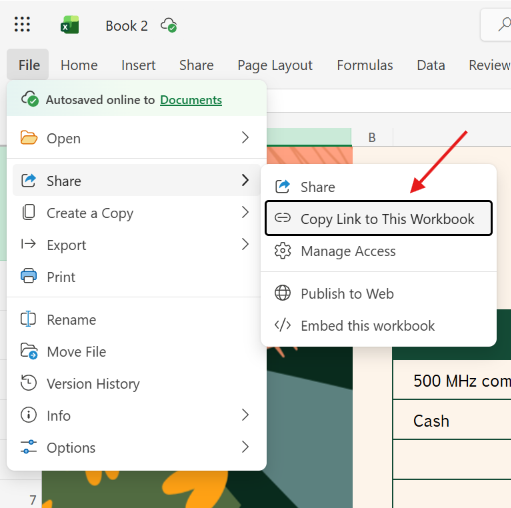The image size is (511, 508).
Task: Switch to the Formulas tab
Action: (365, 65)
